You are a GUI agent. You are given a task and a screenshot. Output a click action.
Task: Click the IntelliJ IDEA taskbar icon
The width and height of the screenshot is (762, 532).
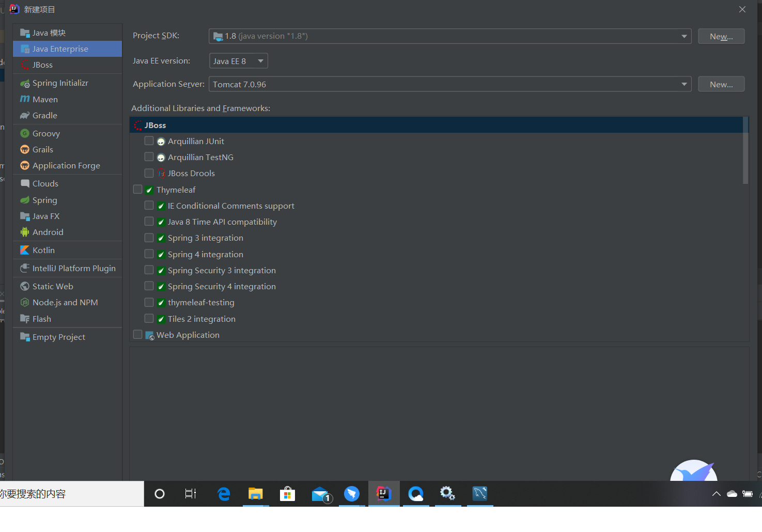point(384,494)
